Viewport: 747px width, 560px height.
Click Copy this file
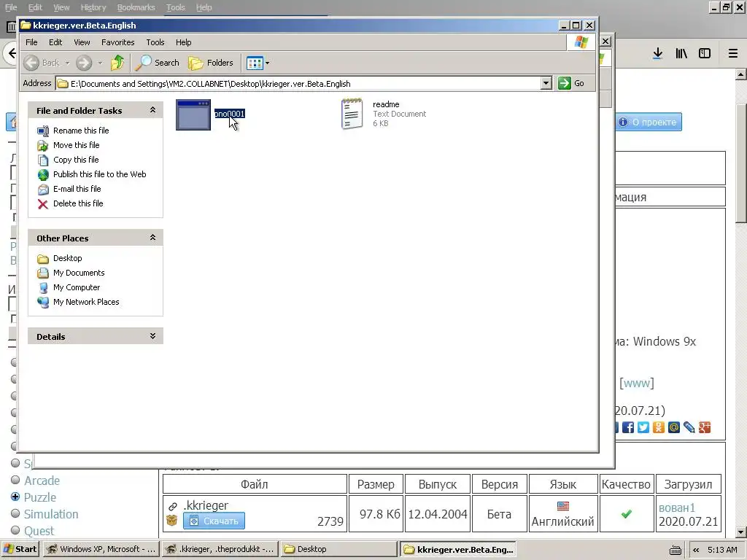(76, 160)
